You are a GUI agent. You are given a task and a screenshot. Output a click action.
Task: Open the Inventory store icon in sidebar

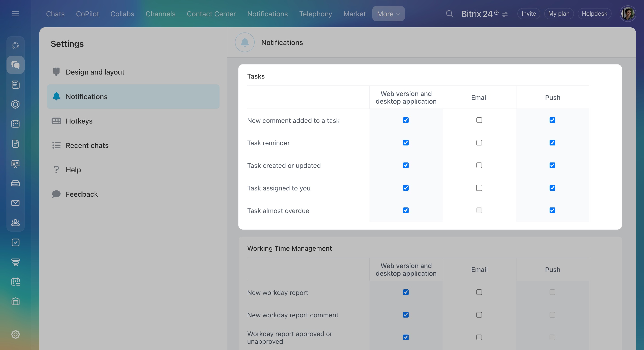point(15,301)
